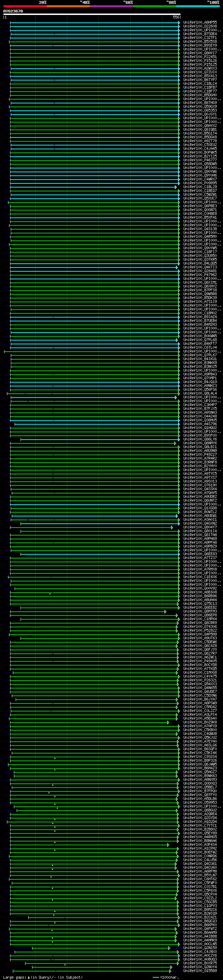223x980 pixels.
Task: Click arrowhead of the UniRef100_B0Z9K8 alignment
Action: pyautogui.click(x=168, y=722)
